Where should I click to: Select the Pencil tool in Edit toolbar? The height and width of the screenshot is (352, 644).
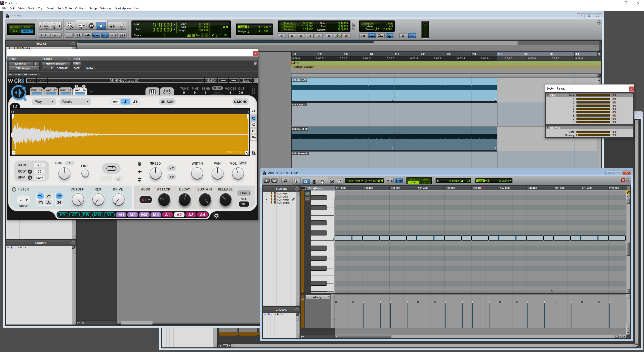(122, 26)
